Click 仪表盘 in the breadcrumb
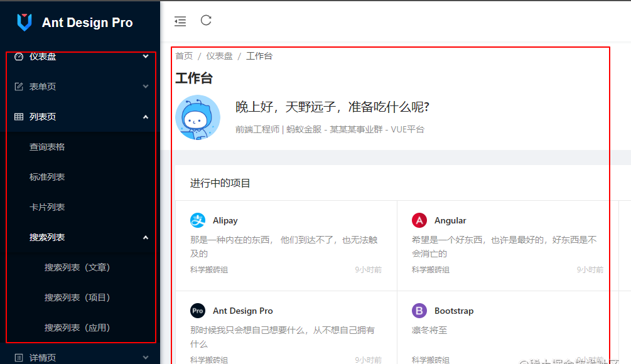 pyautogui.click(x=219, y=56)
